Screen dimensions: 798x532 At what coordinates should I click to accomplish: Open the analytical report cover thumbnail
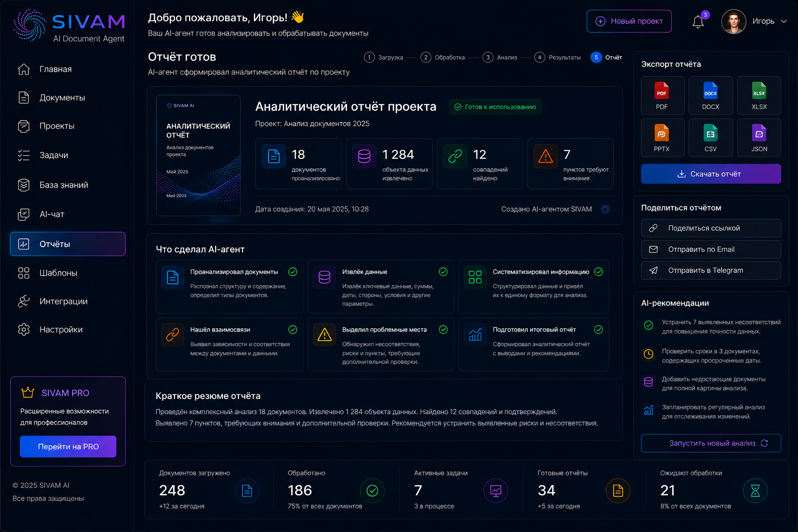[198, 155]
